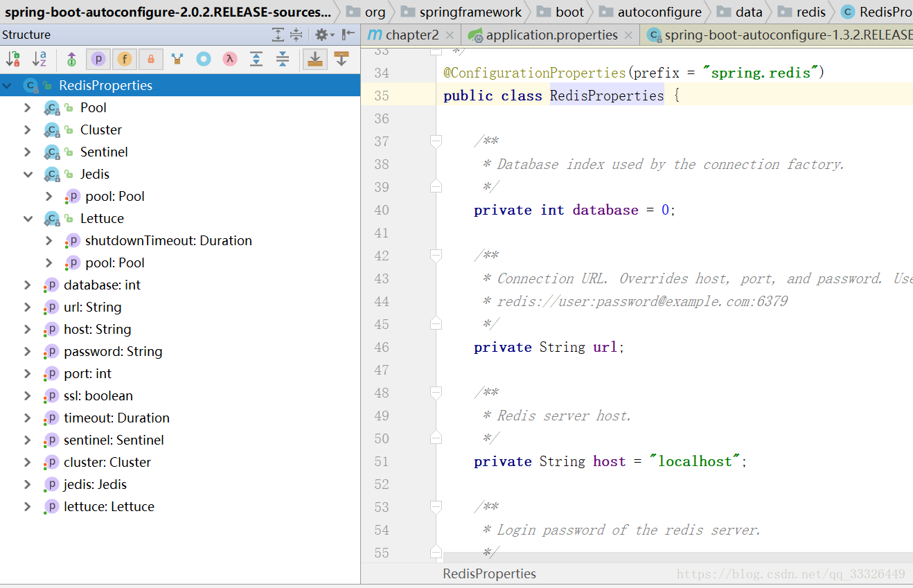This screenshot has height=588, width=913.
Task: Toggle Show Inherited members icon
Action: 70,60
